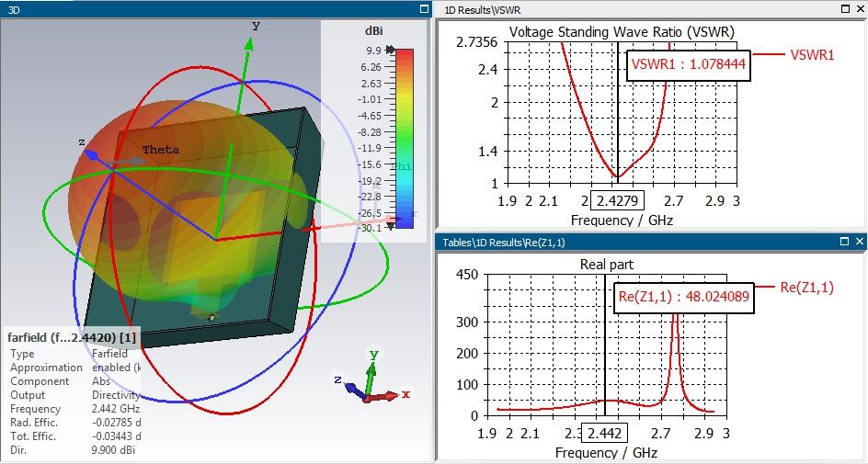Close the Re(Z1,1) table window
Image resolution: width=868 pixels, height=464 pixels.
coord(859,241)
